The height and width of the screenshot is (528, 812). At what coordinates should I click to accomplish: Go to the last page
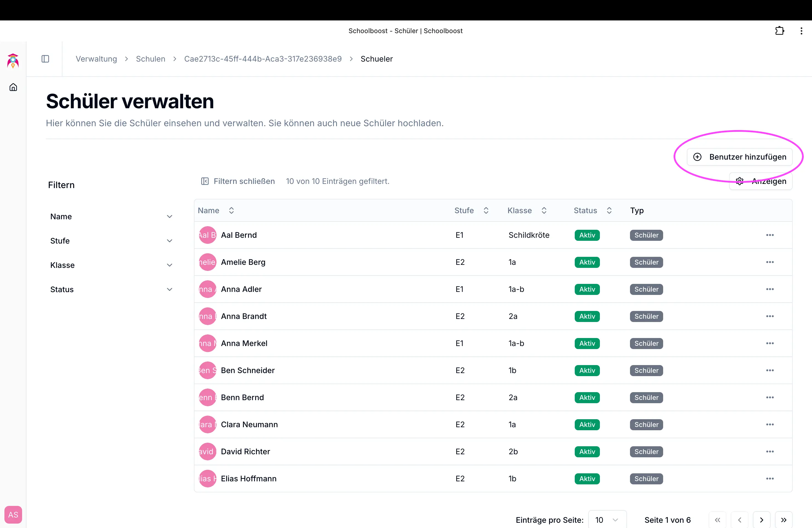(x=783, y=520)
